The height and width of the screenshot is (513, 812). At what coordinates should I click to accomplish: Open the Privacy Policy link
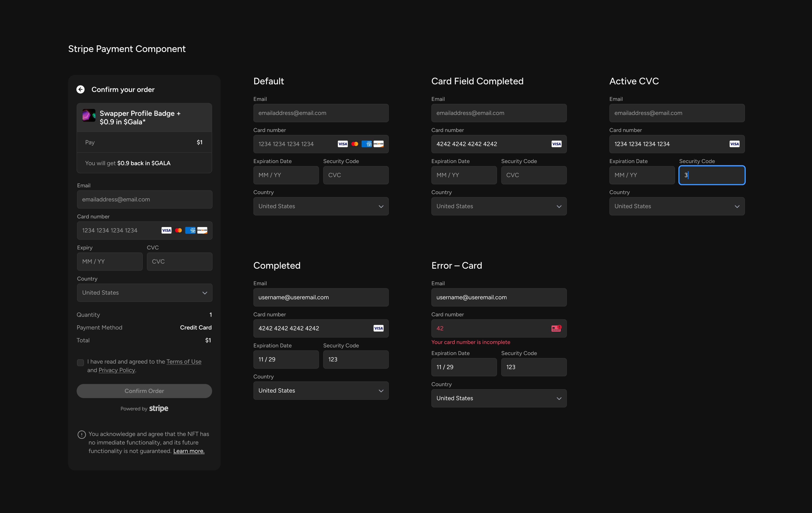[x=117, y=370]
